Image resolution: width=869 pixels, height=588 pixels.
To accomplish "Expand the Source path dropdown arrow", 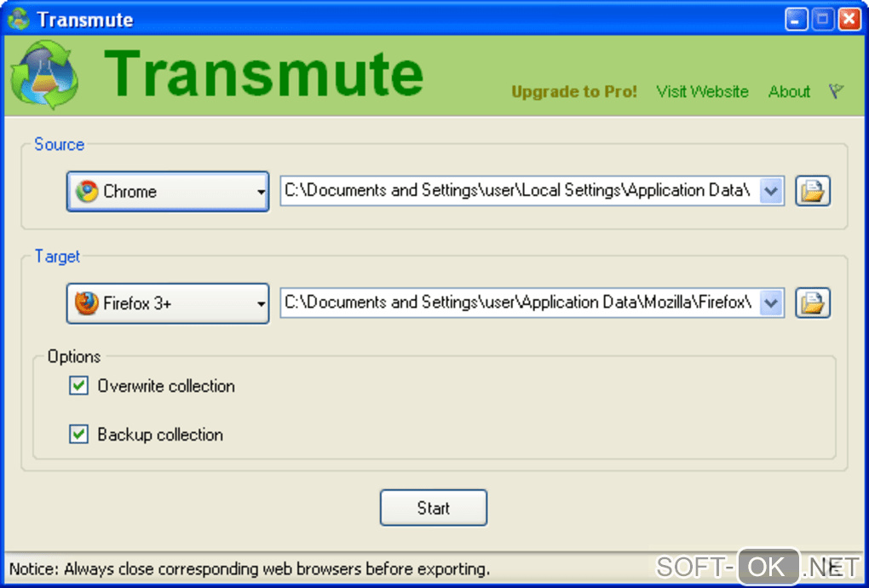I will (x=771, y=191).
